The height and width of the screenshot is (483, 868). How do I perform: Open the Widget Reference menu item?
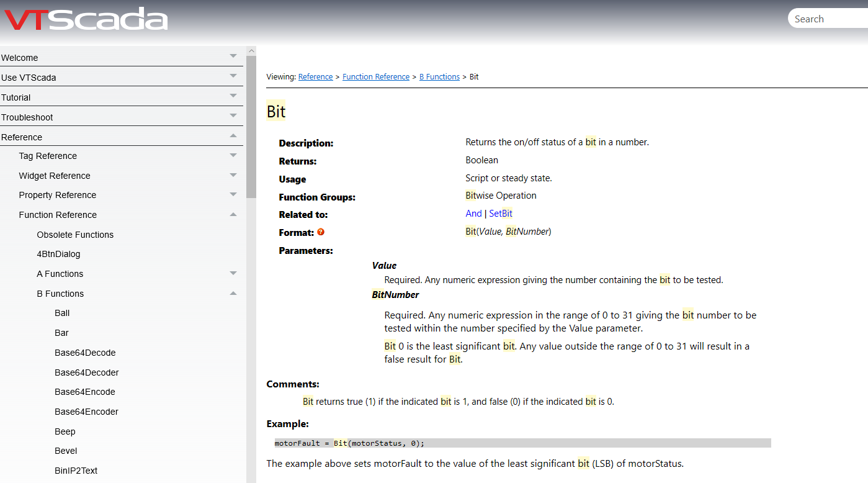(x=55, y=176)
